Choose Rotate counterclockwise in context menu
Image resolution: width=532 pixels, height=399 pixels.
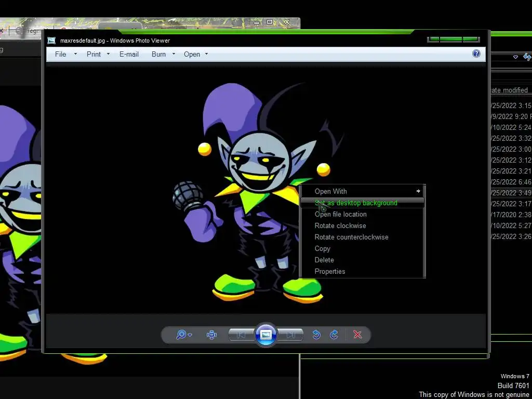point(362,237)
